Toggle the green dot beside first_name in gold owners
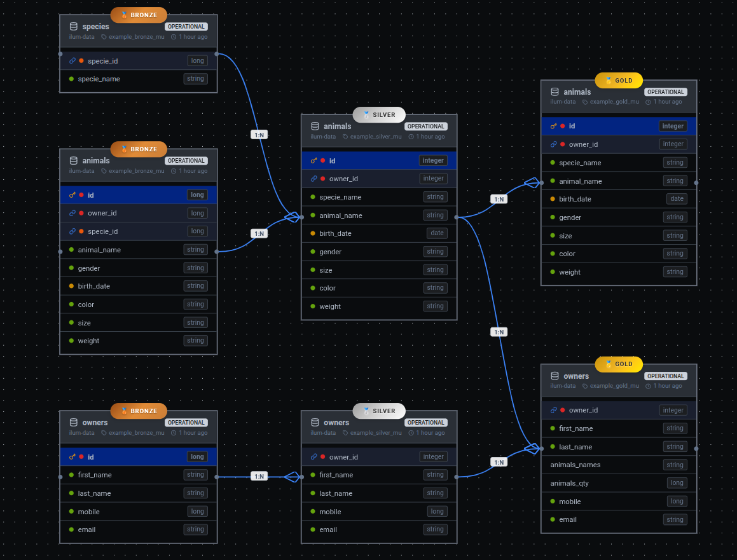The width and height of the screenshot is (737, 560). coord(552,428)
